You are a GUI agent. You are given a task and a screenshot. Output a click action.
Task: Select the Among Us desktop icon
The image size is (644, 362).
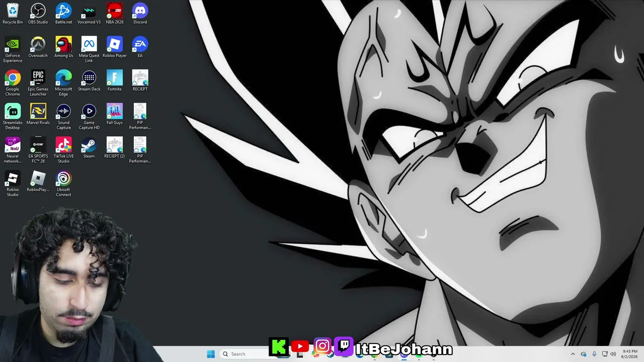point(63,47)
